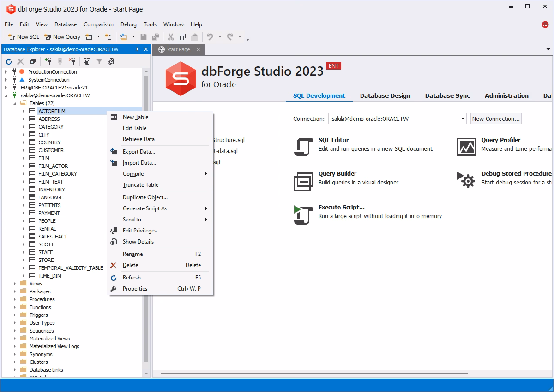Switch to the Database Sync tab
Screen dimensions: 554x392
[448, 96]
